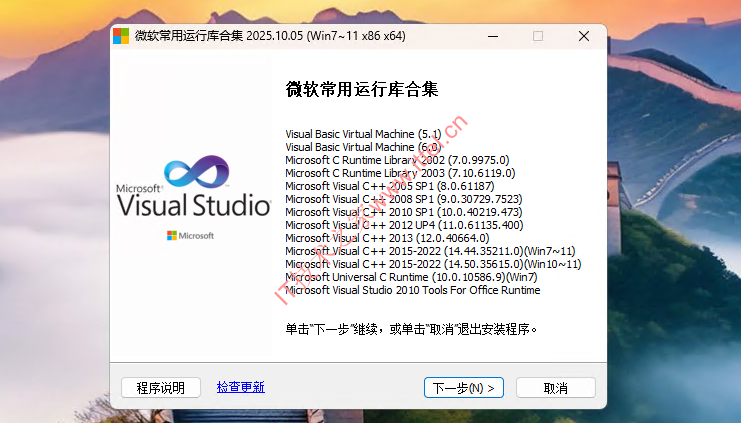Select Microsoft C Runtime Library 2002 entry

[x=397, y=159]
